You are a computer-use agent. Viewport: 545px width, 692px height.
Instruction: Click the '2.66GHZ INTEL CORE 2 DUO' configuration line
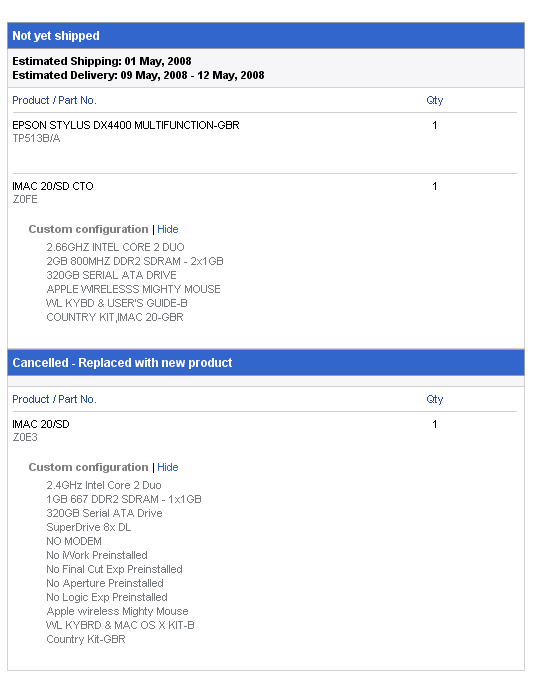(115, 247)
